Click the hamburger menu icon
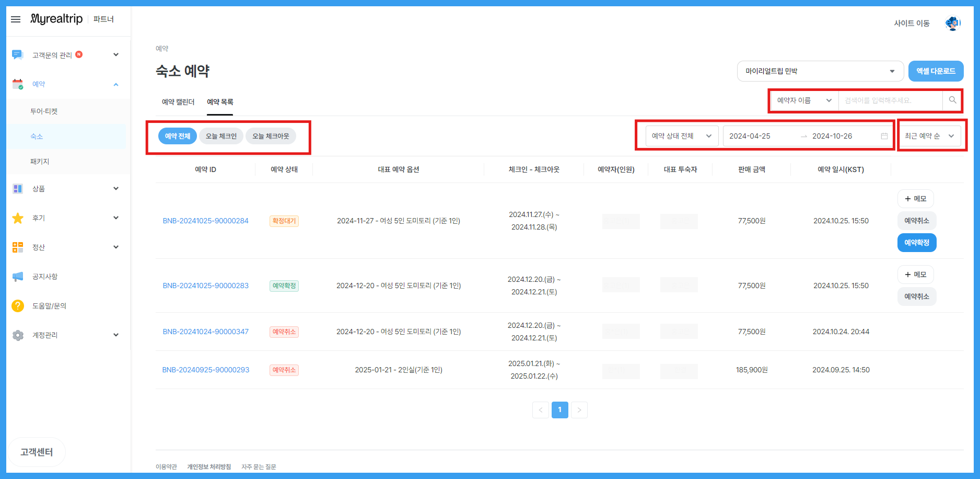 point(16,19)
